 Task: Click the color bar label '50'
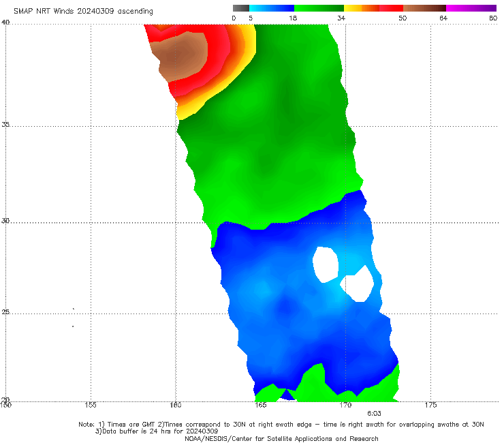pyautogui.click(x=403, y=18)
